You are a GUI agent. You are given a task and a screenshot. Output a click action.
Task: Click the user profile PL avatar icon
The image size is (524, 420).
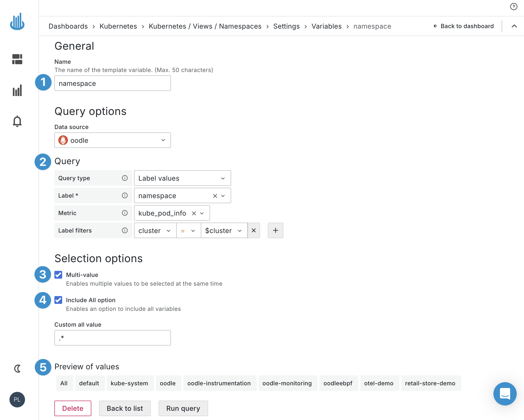(x=17, y=399)
